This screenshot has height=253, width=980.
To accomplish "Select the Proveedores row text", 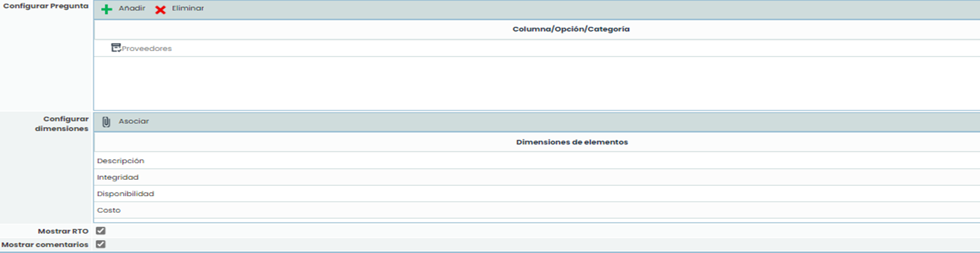I will coord(147,48).
